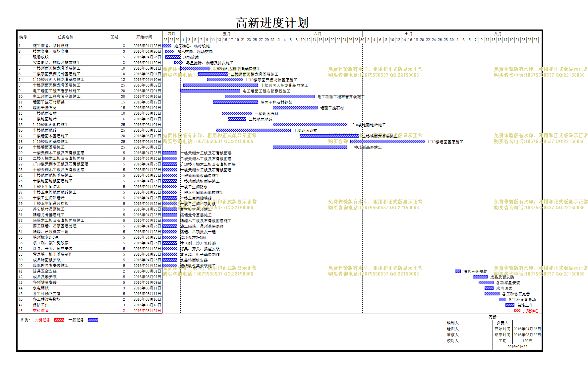Select the Gantt bar for 电工顶面工程布管穿线施工
The height and width of the screenshot is (367, 588).
[x=270, y=96]
